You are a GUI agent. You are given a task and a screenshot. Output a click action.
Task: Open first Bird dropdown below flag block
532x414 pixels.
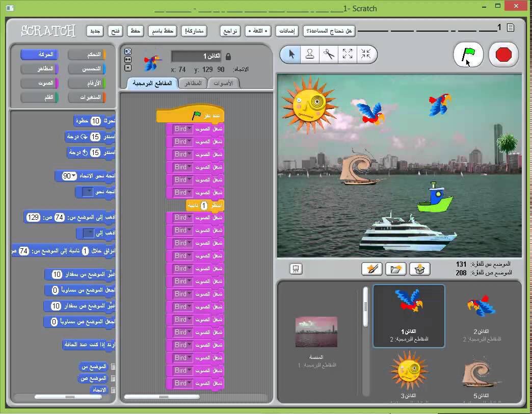182,129
